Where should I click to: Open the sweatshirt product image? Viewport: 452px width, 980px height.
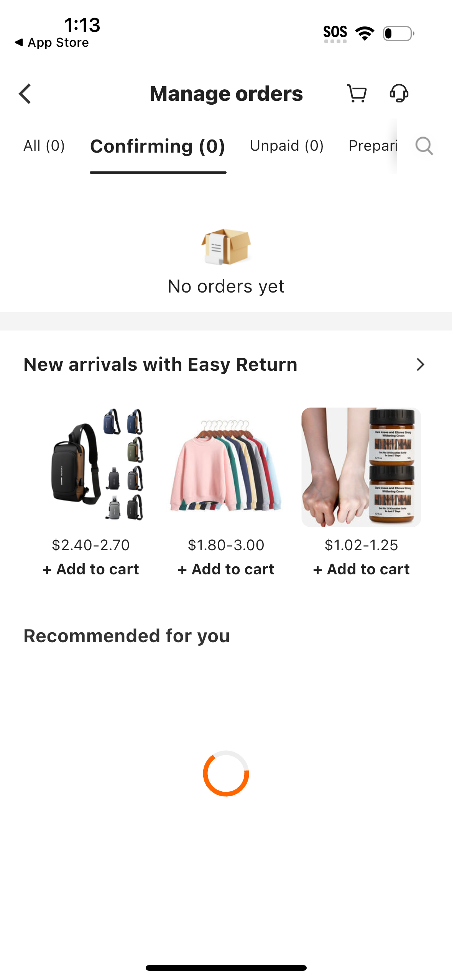(x=226, y=466)
